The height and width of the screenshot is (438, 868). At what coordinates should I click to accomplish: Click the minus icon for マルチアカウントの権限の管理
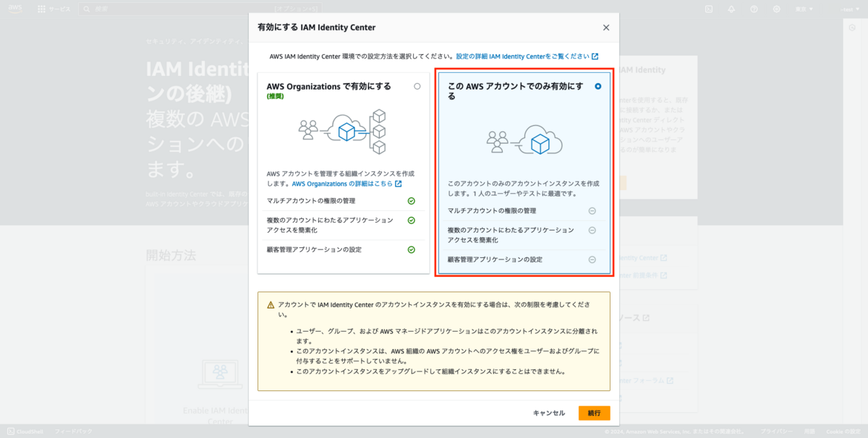tap(592, 211)
